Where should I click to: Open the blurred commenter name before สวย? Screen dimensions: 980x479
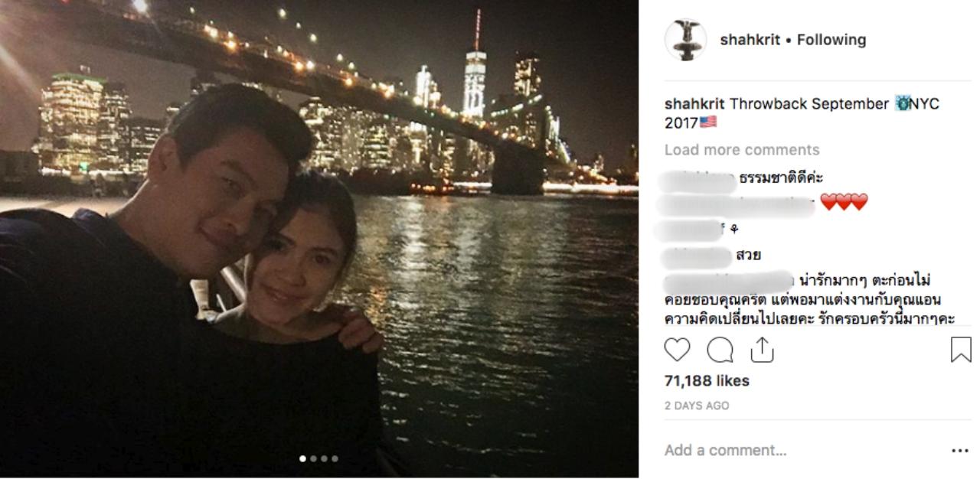[x=695, y=256]
